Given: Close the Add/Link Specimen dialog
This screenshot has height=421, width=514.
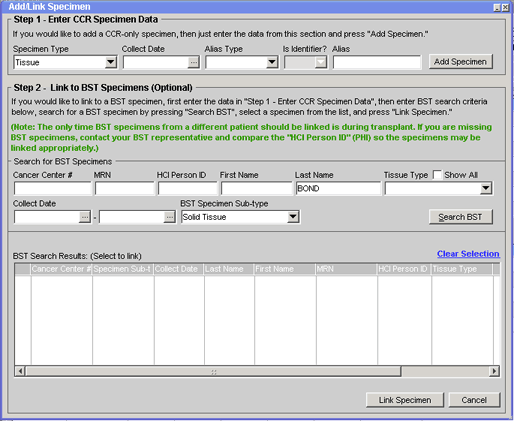Looking at the screenshot, I should click(x=505, y=7).
